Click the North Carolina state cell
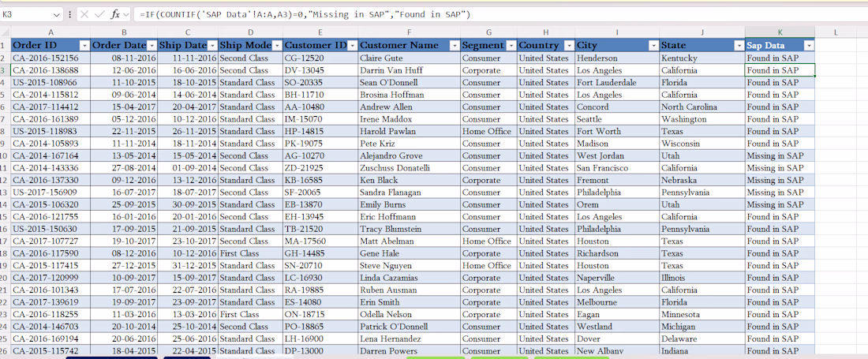The height and width of the screenshot is (359, 868). tap(702, 107)
